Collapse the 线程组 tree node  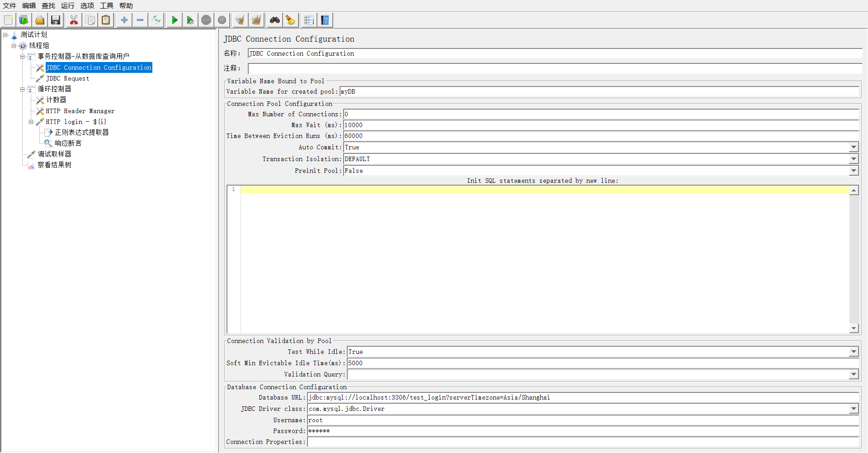coord(14,45)
